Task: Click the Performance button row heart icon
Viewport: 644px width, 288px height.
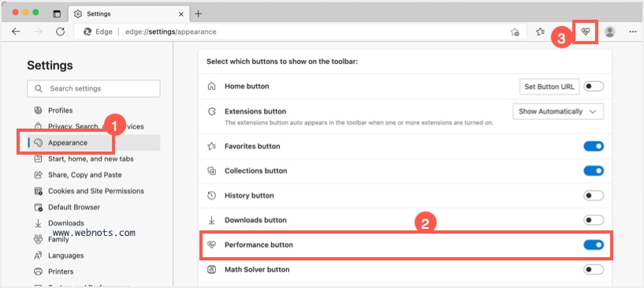Action: pos(211,245)
